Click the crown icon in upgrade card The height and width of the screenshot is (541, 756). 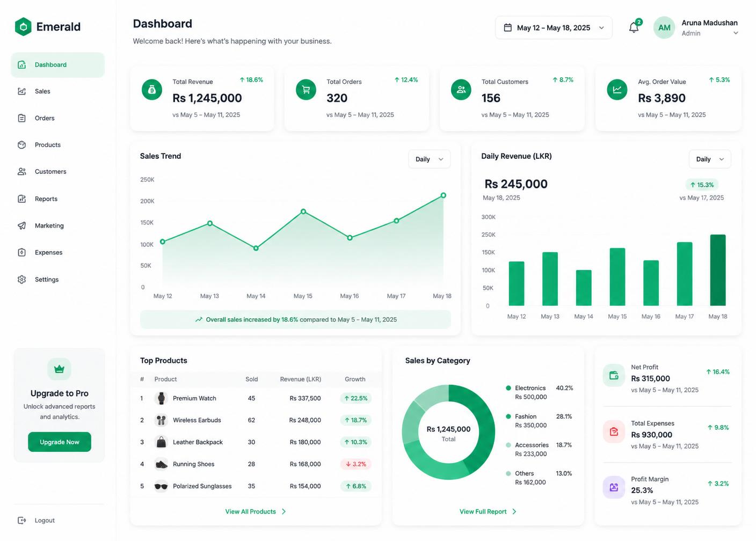pos(59,369)
